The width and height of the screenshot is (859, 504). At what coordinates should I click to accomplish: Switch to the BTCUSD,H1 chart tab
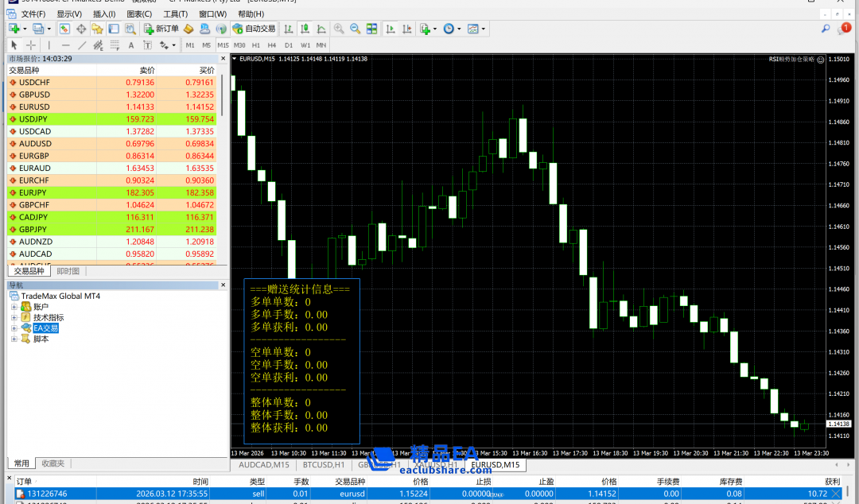[324, 464]
